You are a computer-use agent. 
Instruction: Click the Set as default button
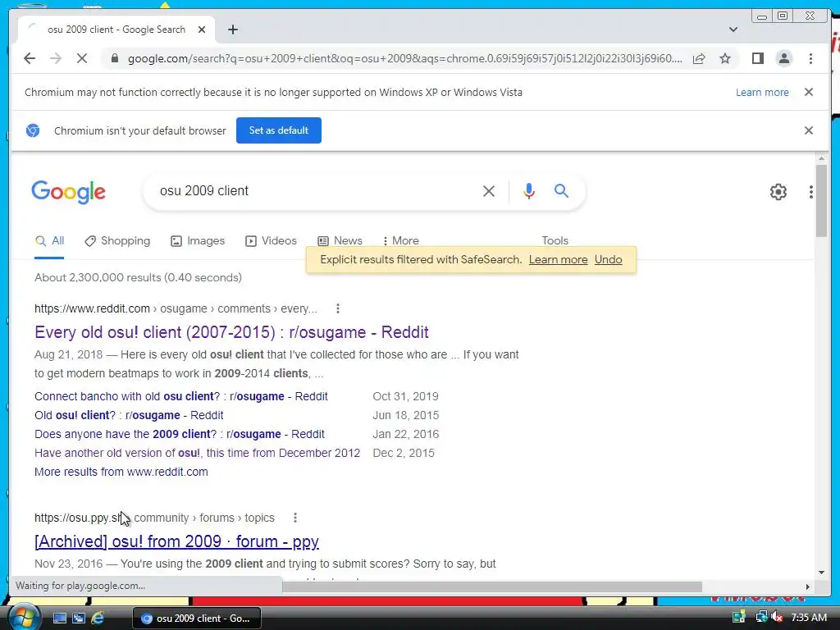tap(279, 130)
